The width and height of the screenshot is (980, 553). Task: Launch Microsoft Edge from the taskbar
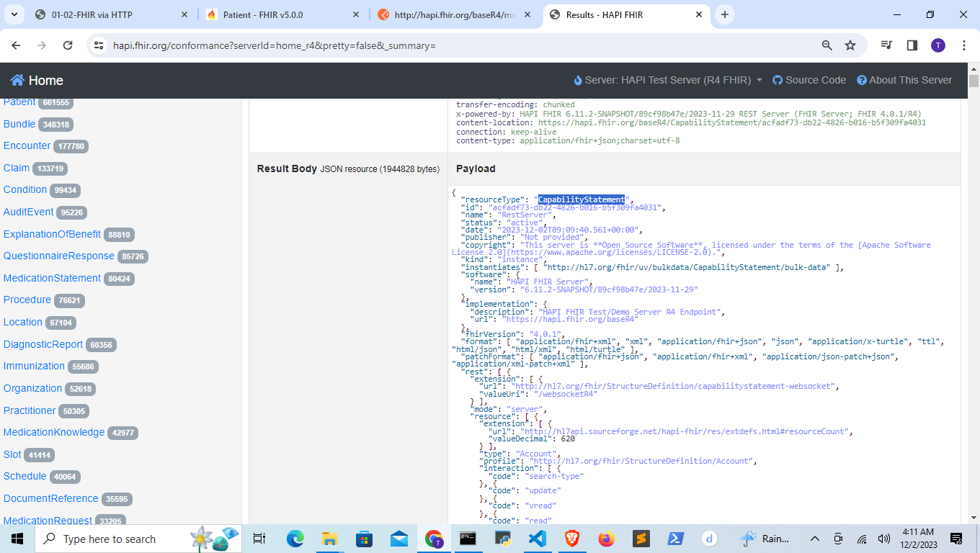click(x=295, y=539)
